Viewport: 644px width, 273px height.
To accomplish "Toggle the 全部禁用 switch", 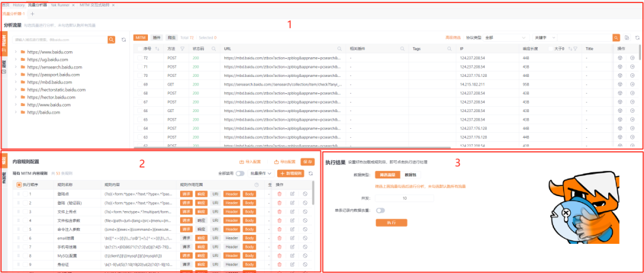I will pos(240,173).
